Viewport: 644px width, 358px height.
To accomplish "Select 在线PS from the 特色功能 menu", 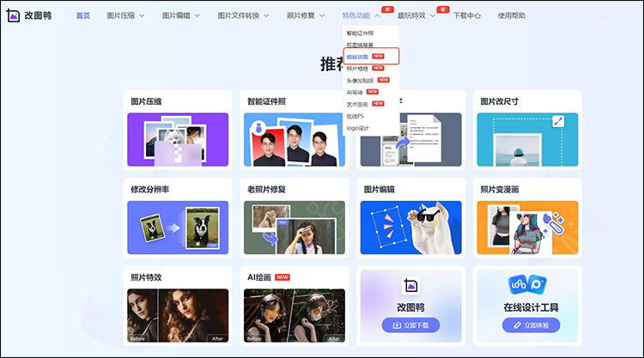I will [355, 116].
